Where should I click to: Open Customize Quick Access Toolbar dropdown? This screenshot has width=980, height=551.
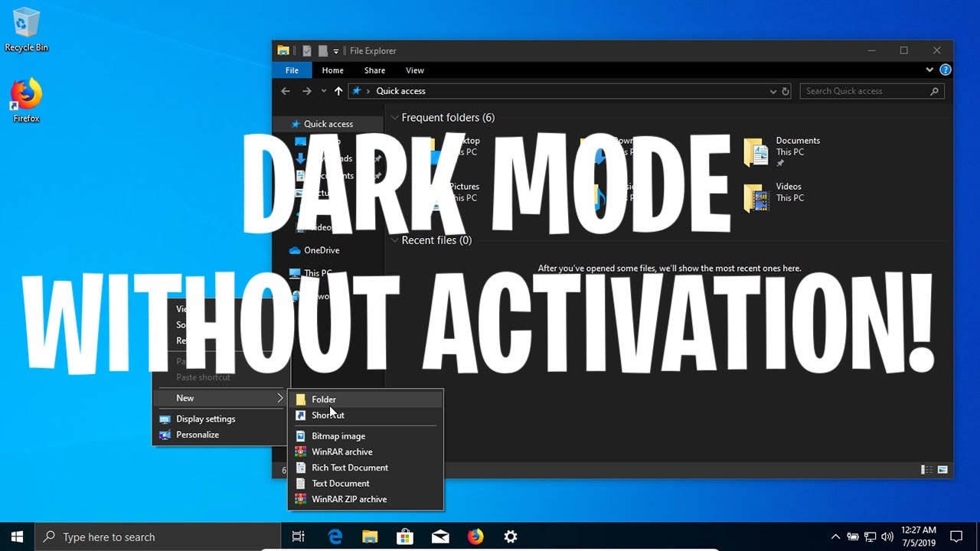point(336,51)
